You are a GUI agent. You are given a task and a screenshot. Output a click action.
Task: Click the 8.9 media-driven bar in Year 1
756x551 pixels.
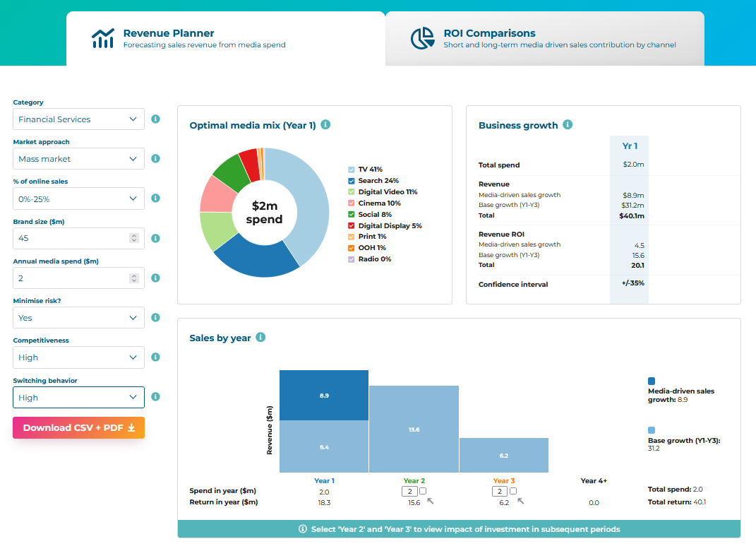(324, 395)
